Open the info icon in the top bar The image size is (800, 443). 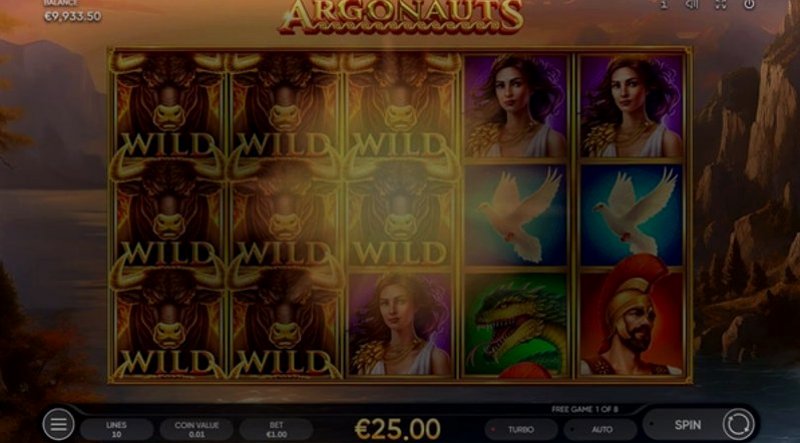pyautogui.click(x=664, y=4)
